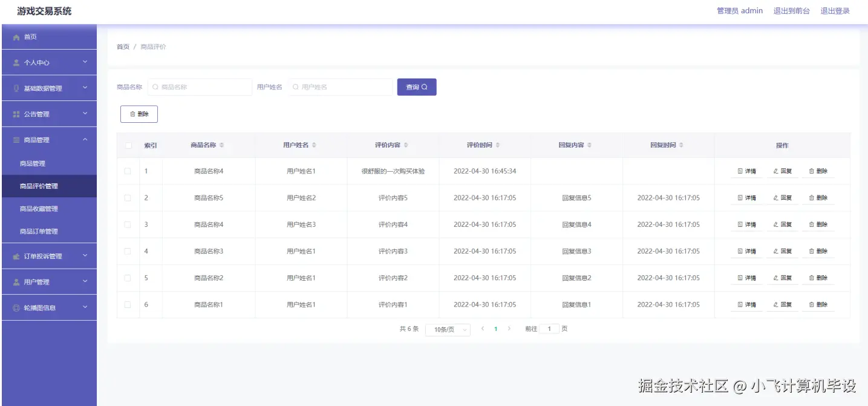Sort by 评价时间 column arrows
The image size is (868, 406).
point(498,145)
